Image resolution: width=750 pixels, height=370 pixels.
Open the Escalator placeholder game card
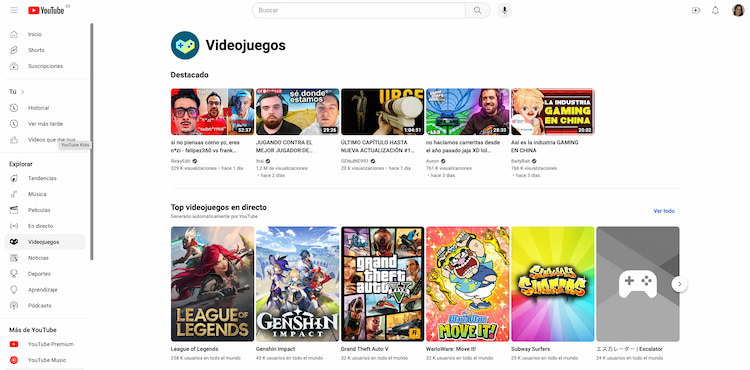click(x=638, y=284)
